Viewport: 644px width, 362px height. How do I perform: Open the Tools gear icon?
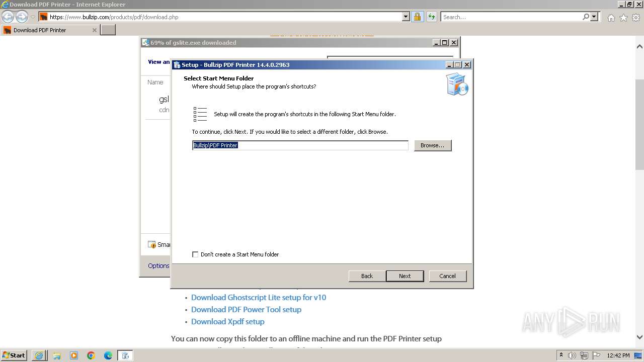point(635,18)
